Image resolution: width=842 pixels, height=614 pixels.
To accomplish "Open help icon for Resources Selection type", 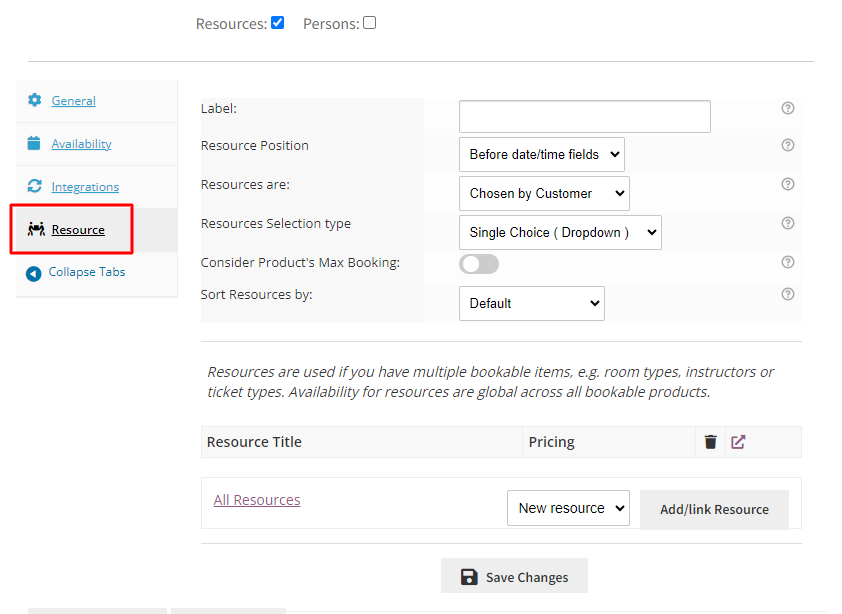I will [x=787, y=223].
